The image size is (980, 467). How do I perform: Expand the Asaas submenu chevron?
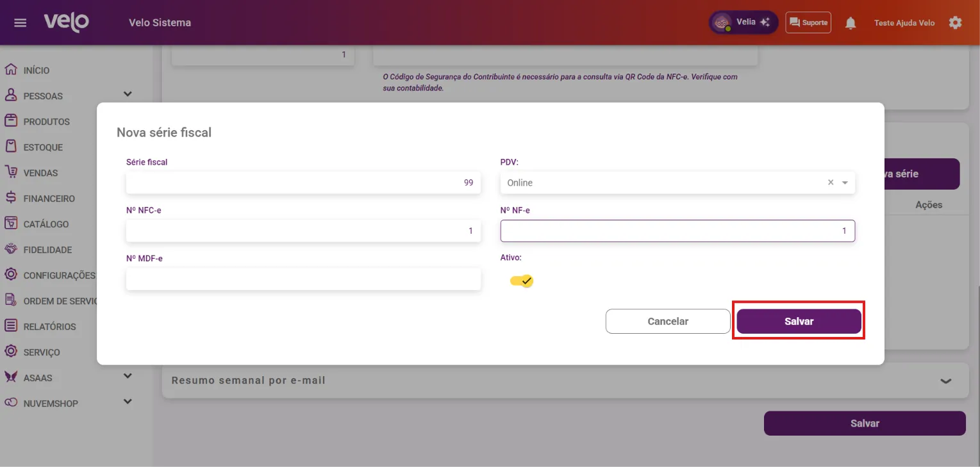[x=128, y=376]
